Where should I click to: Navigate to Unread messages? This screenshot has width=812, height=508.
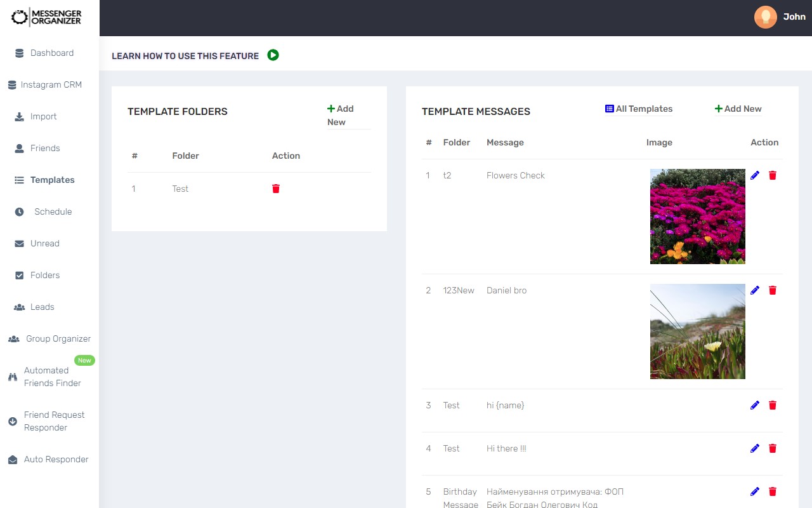coord(44,243)
